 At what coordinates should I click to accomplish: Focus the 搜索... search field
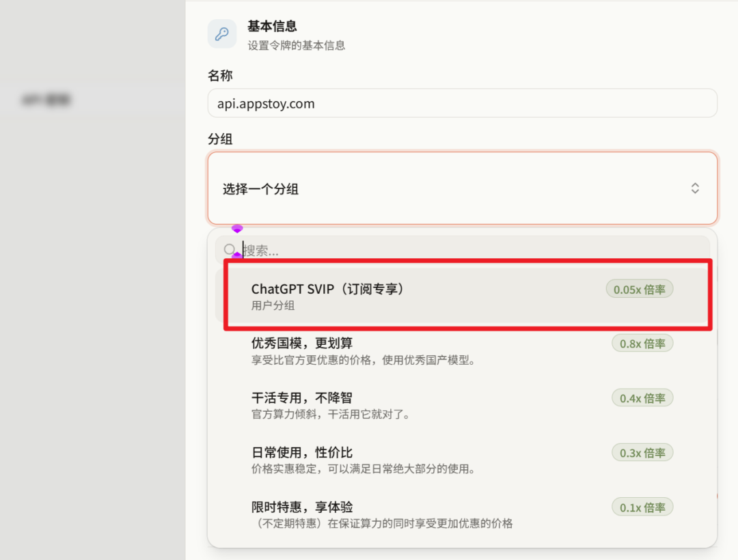pos(462,250)
